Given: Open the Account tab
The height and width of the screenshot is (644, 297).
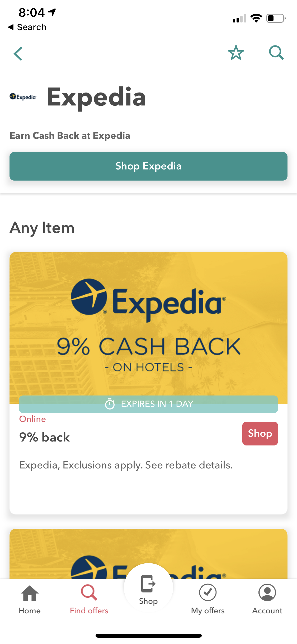Looking at the screenshot, I should click(x=267, y=599).
